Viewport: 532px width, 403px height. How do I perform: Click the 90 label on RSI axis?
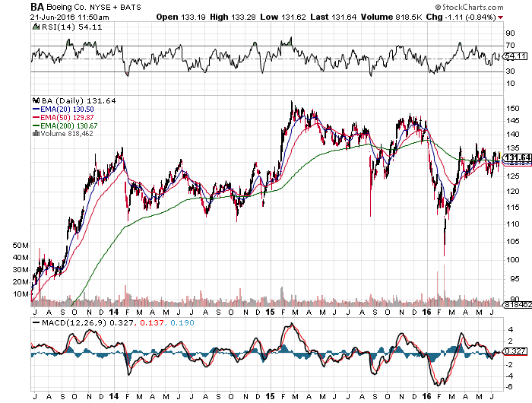(510, 33)
